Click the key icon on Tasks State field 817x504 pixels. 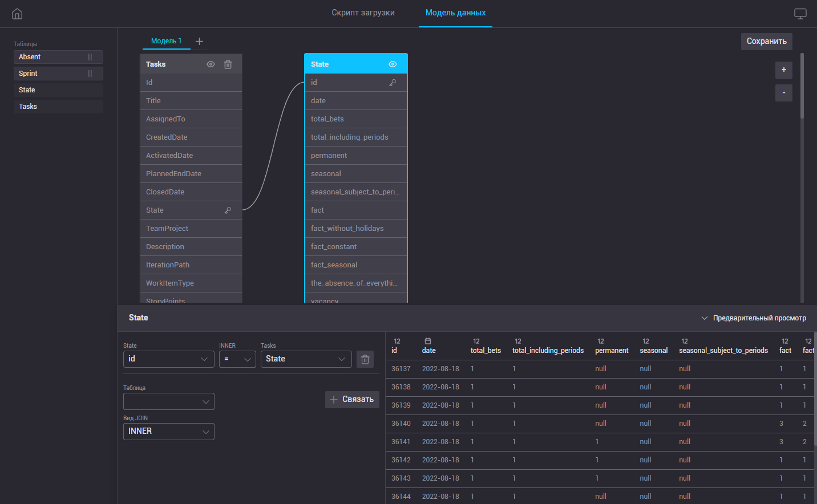(x=228, y=210)
